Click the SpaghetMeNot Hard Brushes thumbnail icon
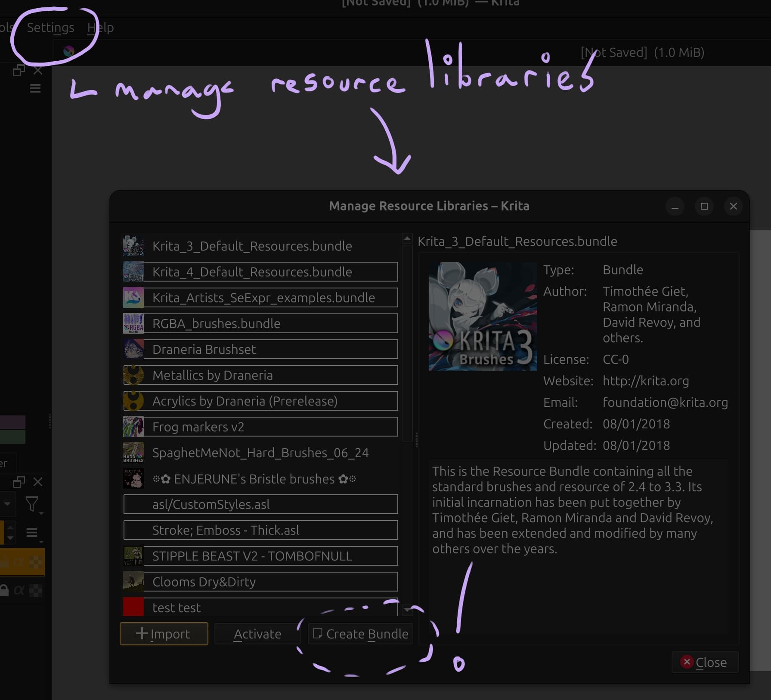 133,452
